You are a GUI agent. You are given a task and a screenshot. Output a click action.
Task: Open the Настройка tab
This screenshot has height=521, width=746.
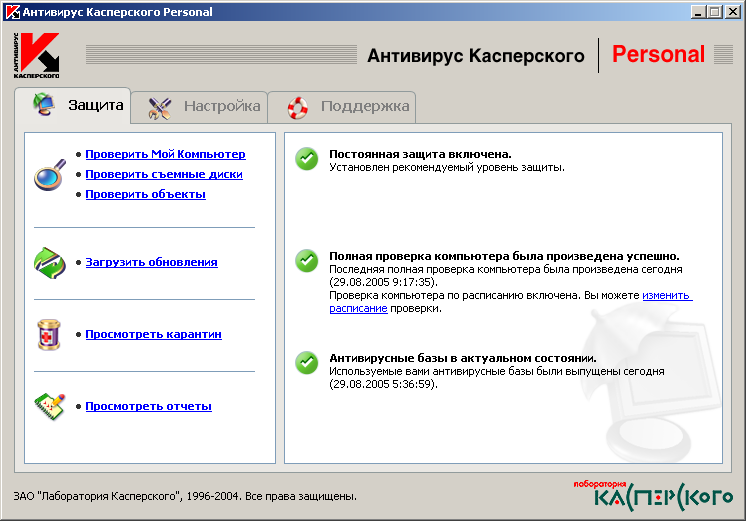point(199,107)
